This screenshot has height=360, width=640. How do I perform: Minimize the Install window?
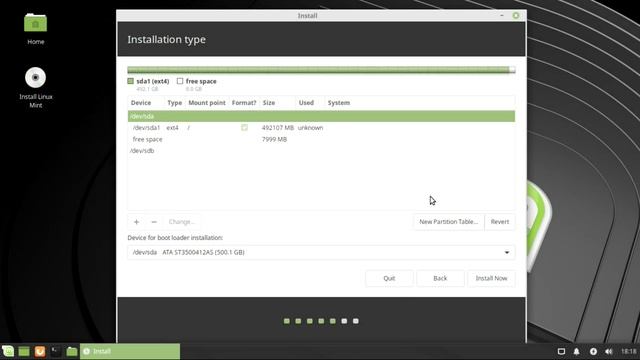coord(502,16)
